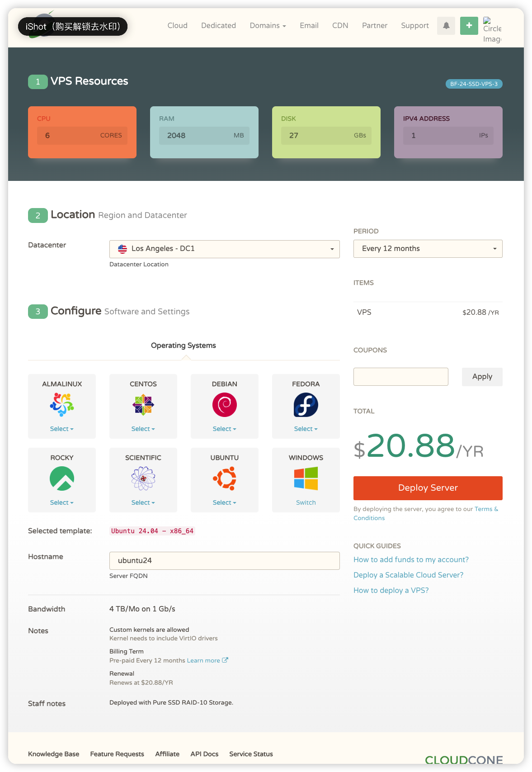
Task: Open the Domains menu in navbar
Action: coord(268,26)
